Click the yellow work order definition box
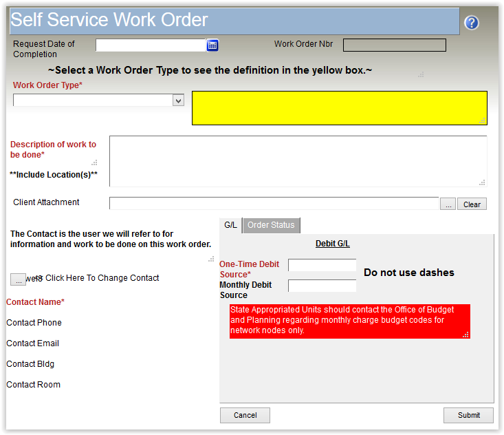This screenshot has height=435, width=504. [339, 108]
